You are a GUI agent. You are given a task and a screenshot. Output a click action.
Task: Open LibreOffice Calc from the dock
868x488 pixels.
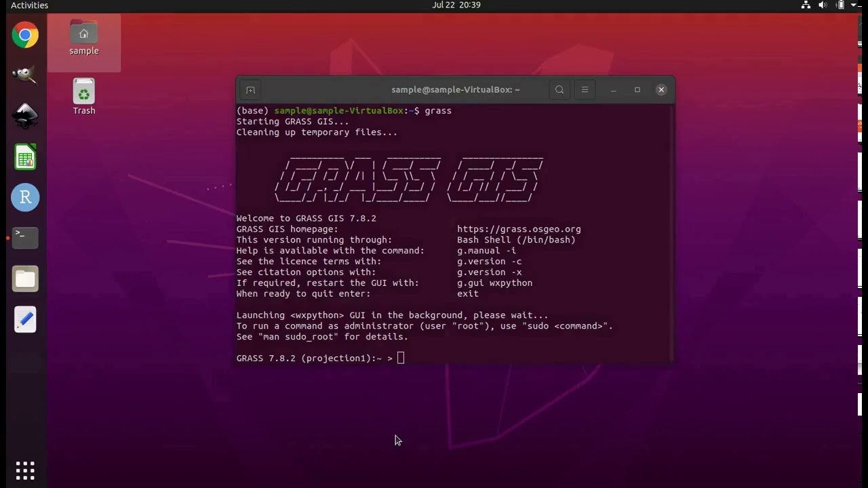[25, 157]
